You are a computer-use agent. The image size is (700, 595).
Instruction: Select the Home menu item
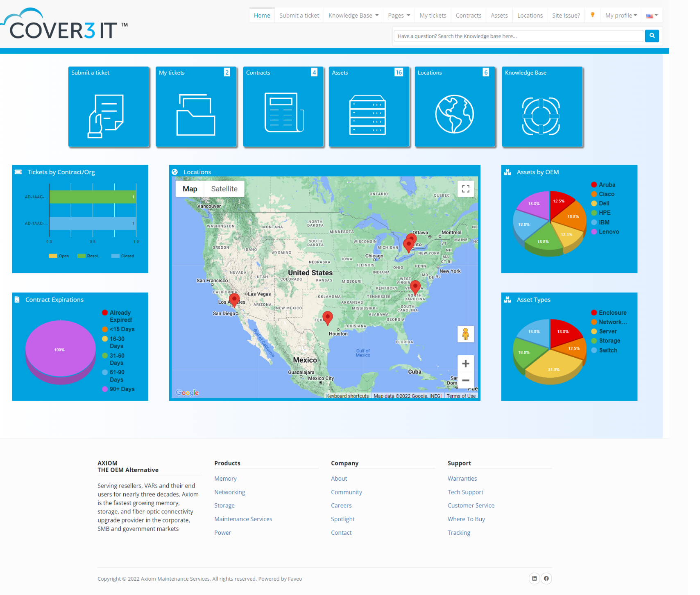click(262, 15)
